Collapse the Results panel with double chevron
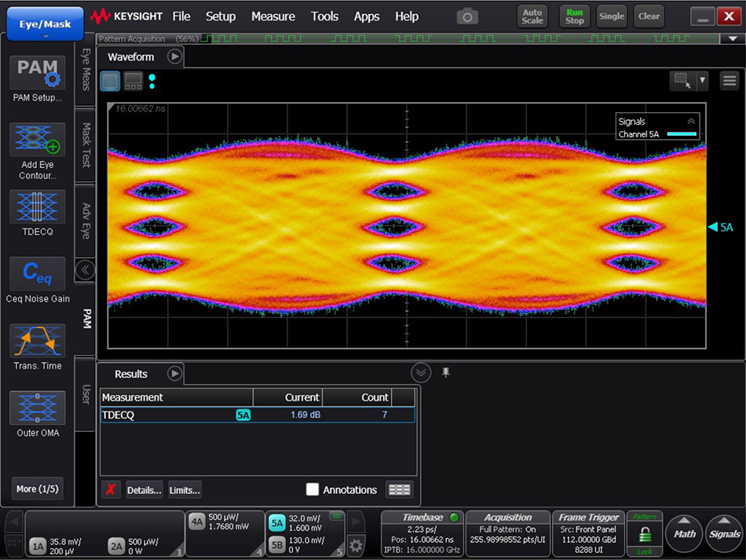The image size is (746, 560). click(x=421, y=373)
